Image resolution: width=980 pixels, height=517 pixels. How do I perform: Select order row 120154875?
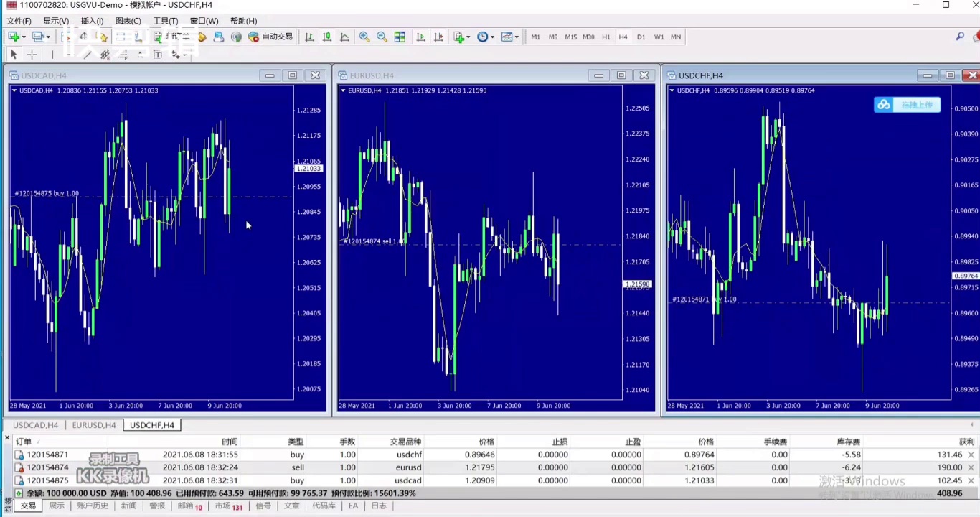(x=495, y=480)
